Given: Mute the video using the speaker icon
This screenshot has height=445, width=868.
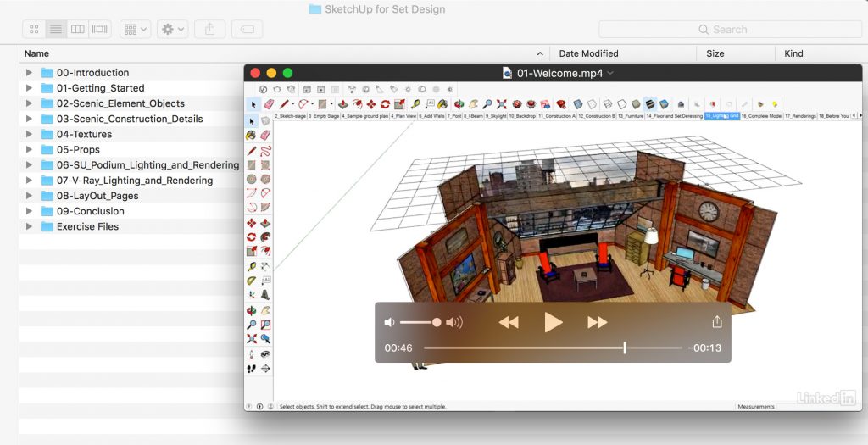Looking at the screenshot, I should (x=390, y=322).
